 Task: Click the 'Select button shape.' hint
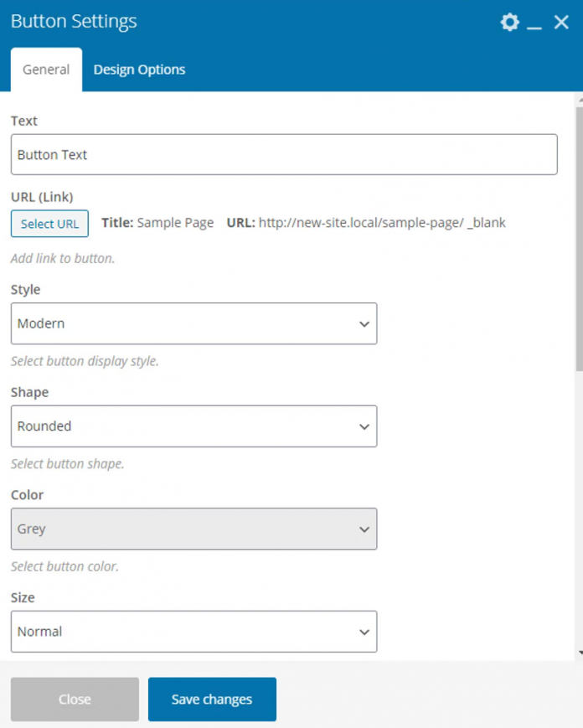pos(68,464)
